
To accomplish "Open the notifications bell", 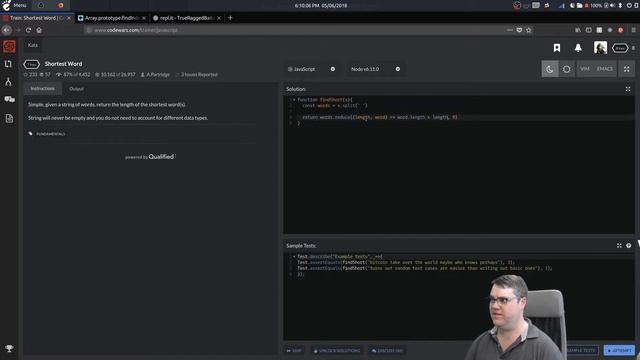I will (578, 48).
